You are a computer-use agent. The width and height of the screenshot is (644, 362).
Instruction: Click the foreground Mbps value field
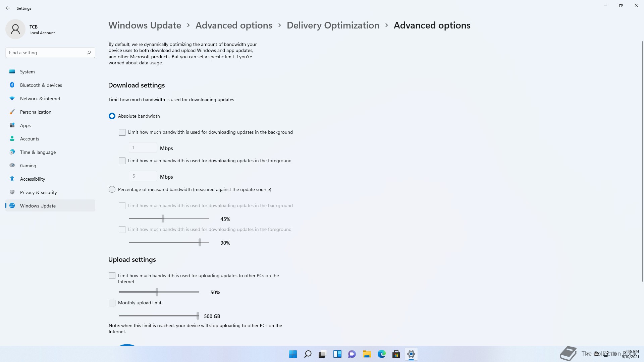[x=143, y=176]
